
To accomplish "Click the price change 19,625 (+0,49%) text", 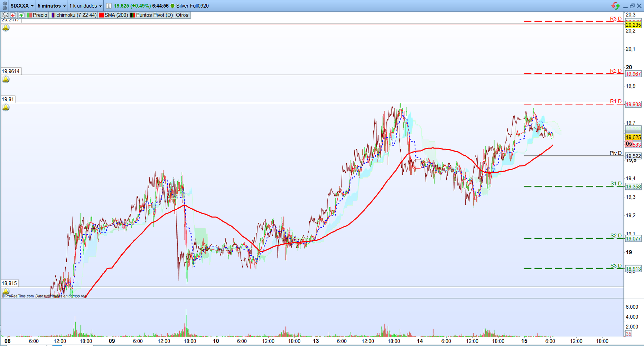I will pyautogui.click(x=132, y=6).
